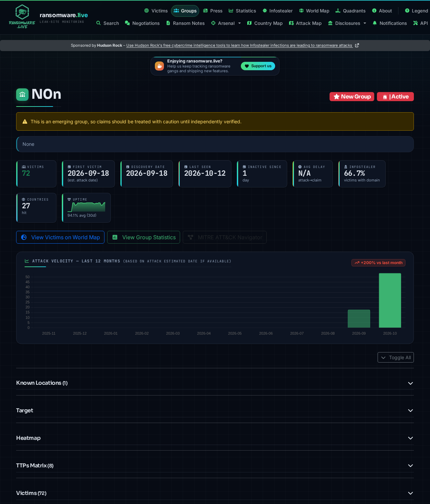
Task: Open the Country Map page
Action: point(265,23)
